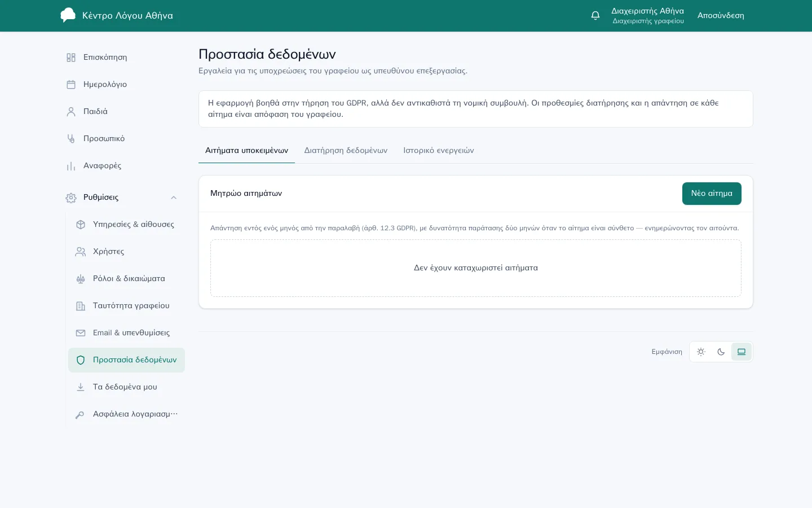Click the scales icon beside Ρόλοι & δικαιώματα
This screenshot has width=812, height=508.
[81, 279]
